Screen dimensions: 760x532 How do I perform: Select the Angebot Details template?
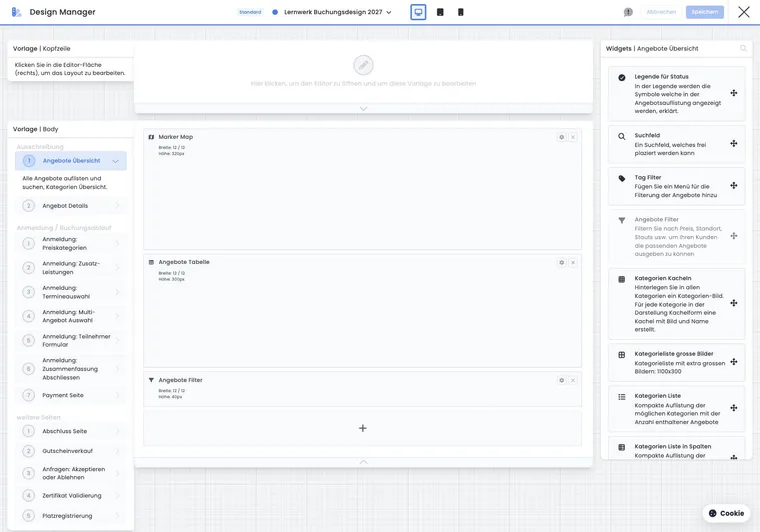click(x=71, y=206)
